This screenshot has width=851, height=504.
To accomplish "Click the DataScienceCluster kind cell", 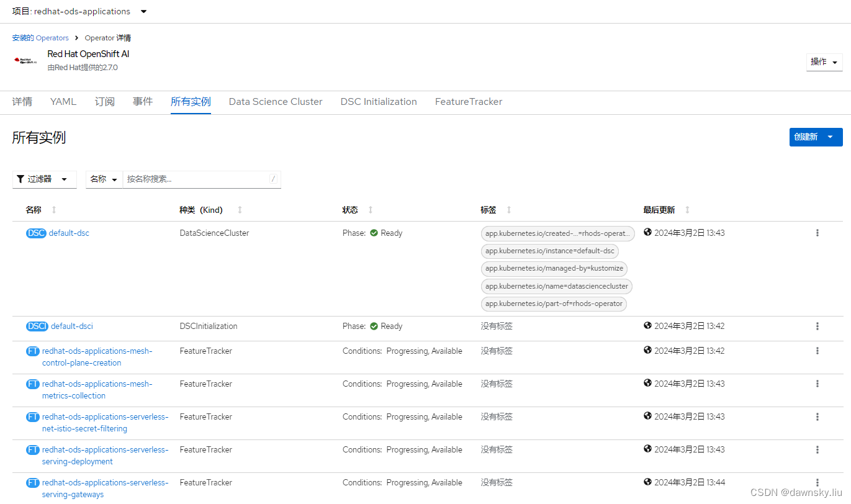I will tap(214, 233).
